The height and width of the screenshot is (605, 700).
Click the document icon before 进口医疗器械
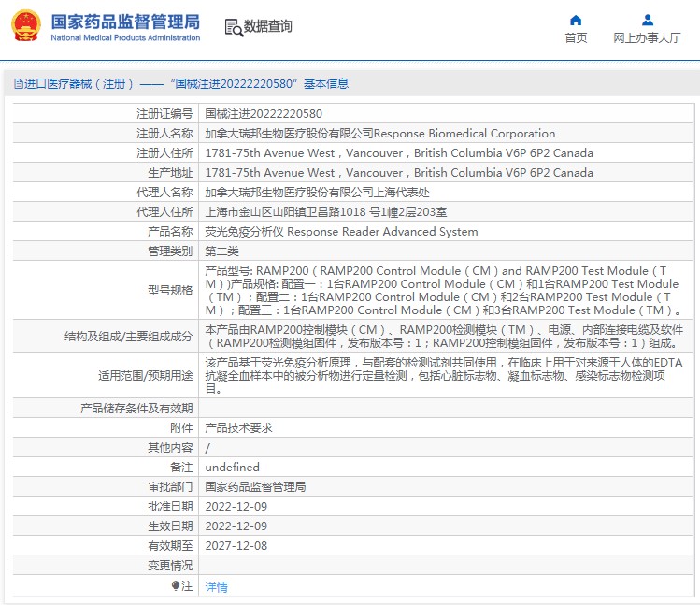click(18, 83)
